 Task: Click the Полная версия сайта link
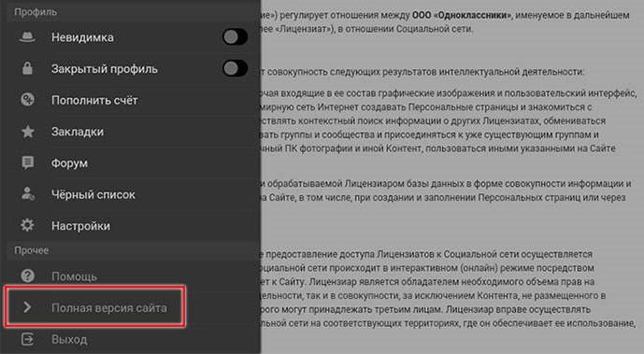point(109,307)
